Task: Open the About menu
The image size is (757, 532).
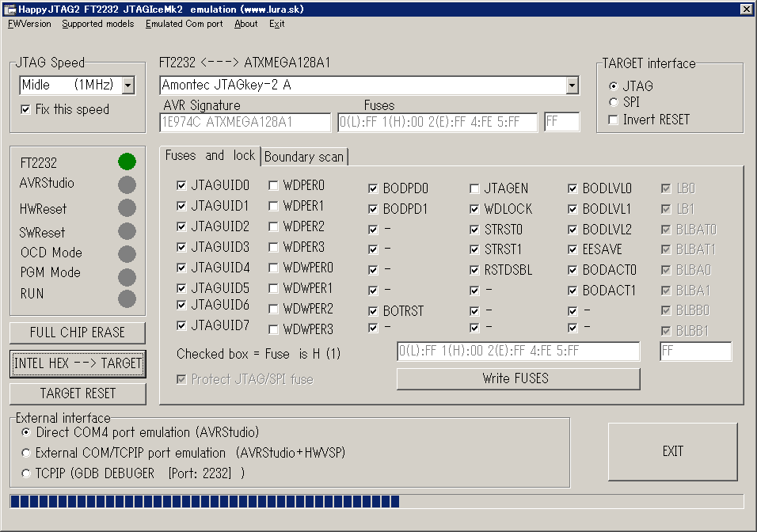Action: 246,24
